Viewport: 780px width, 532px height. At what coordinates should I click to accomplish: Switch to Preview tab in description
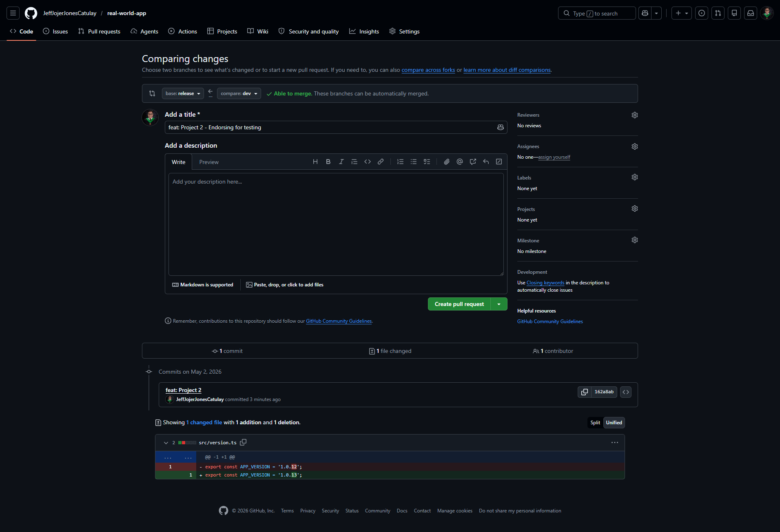tap(209, 162)
